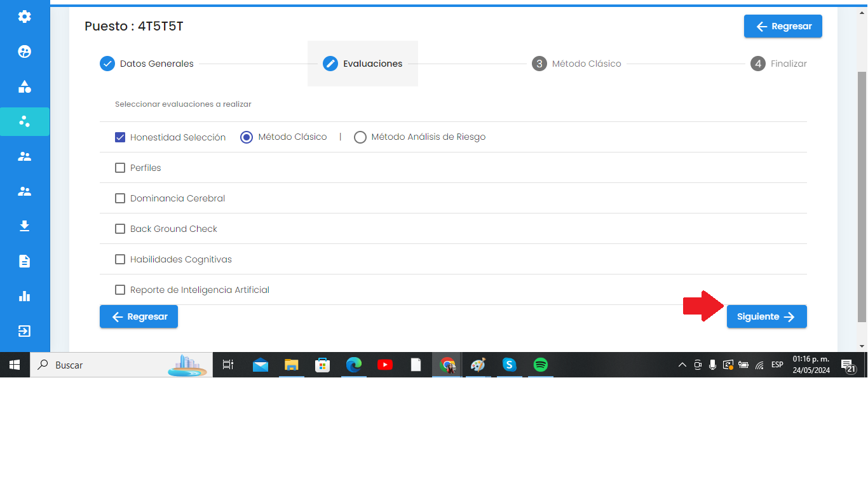868x488 pixels.
Task: Select Método Análisis de Riesgo radio button
Action: (x=360, y=137)
